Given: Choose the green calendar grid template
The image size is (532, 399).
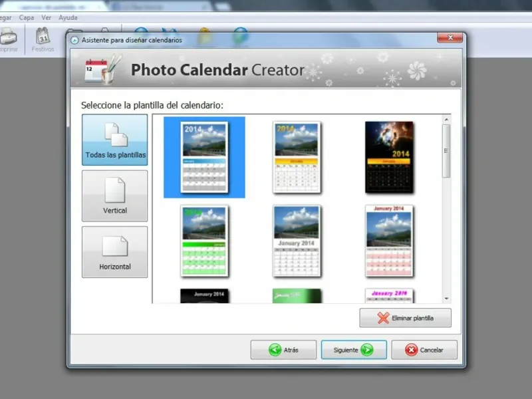Looking at the screenshot, I should (204, 241).
